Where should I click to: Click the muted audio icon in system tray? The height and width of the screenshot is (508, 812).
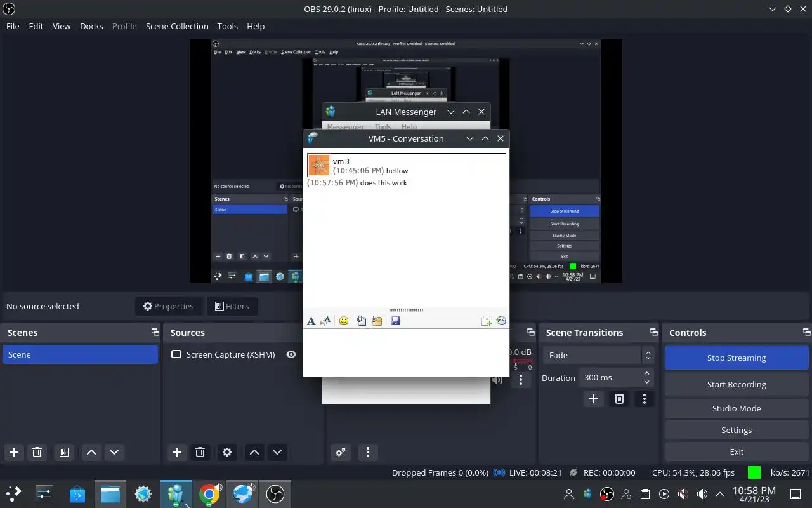[683, 494]
